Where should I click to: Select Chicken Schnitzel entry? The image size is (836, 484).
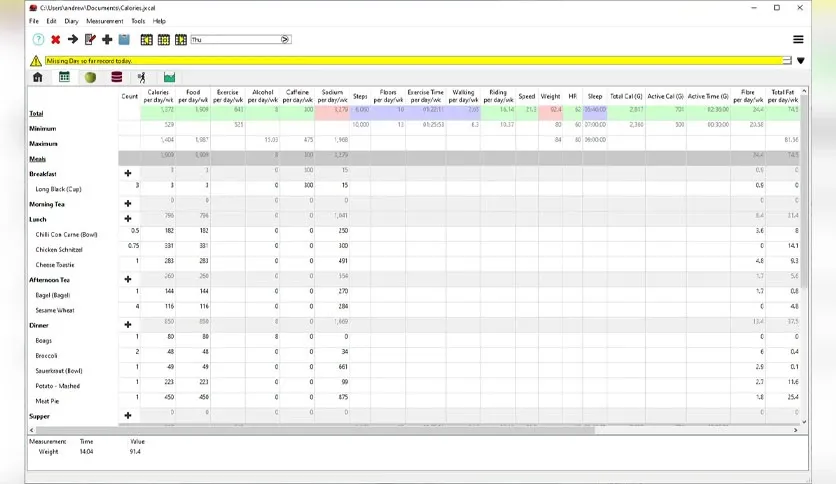[x=59, y=249]
